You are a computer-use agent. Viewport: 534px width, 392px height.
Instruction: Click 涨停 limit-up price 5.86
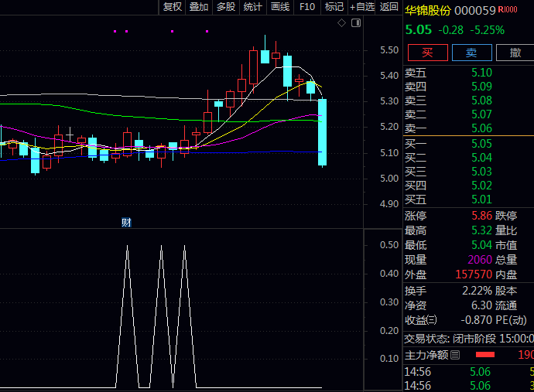[482, 216]
